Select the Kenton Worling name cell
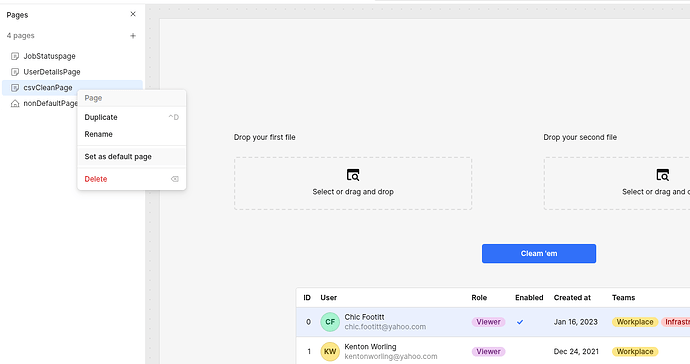Screen dimensions: 690x364 point(371,346)
